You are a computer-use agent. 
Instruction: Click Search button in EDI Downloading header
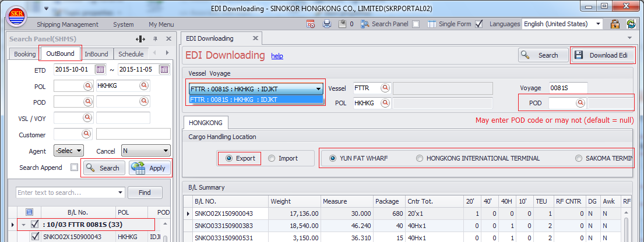[543, 55]
